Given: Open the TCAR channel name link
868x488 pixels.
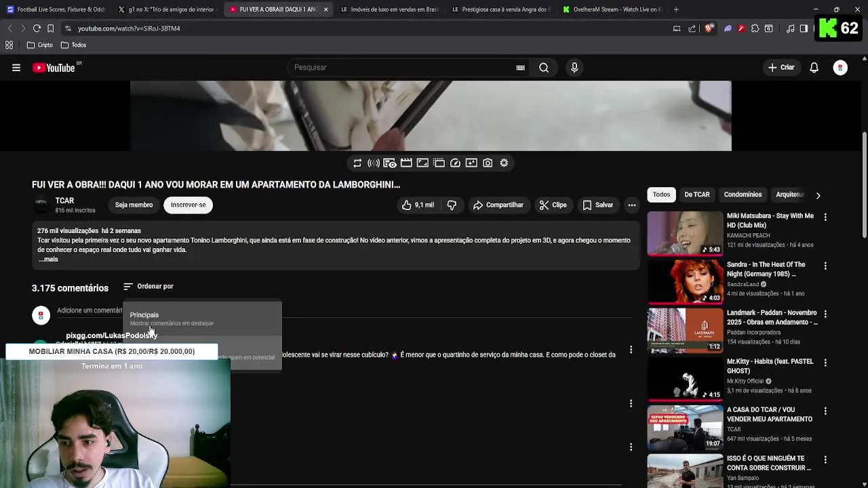Looking at the screenshot, I should (x=64, y=201).
